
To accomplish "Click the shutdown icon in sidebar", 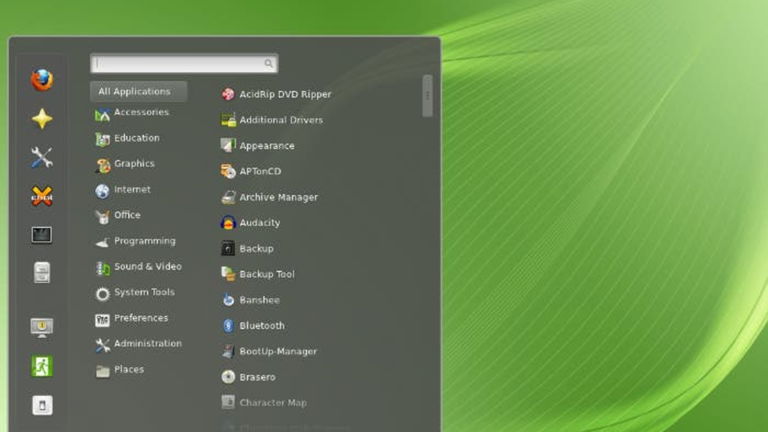I will coord(42,405).
